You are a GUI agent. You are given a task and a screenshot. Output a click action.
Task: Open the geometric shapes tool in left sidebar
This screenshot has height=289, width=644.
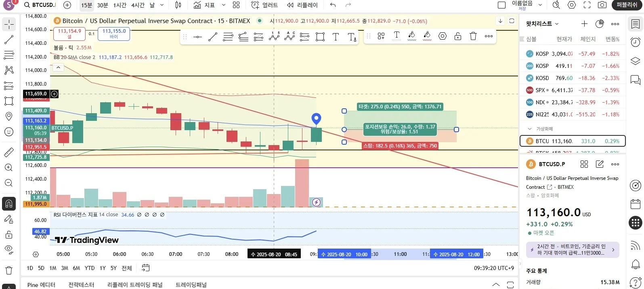[x=9, y=101]
